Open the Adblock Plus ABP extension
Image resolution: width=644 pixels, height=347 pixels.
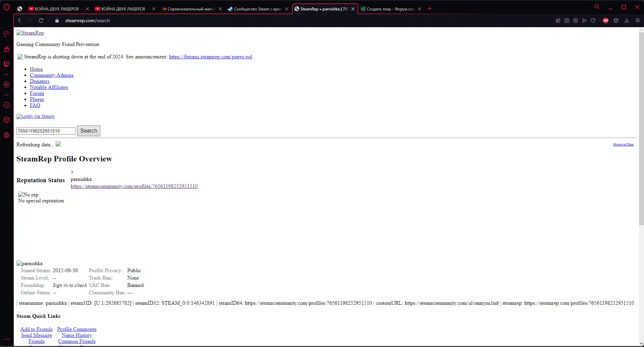[606, 20]
